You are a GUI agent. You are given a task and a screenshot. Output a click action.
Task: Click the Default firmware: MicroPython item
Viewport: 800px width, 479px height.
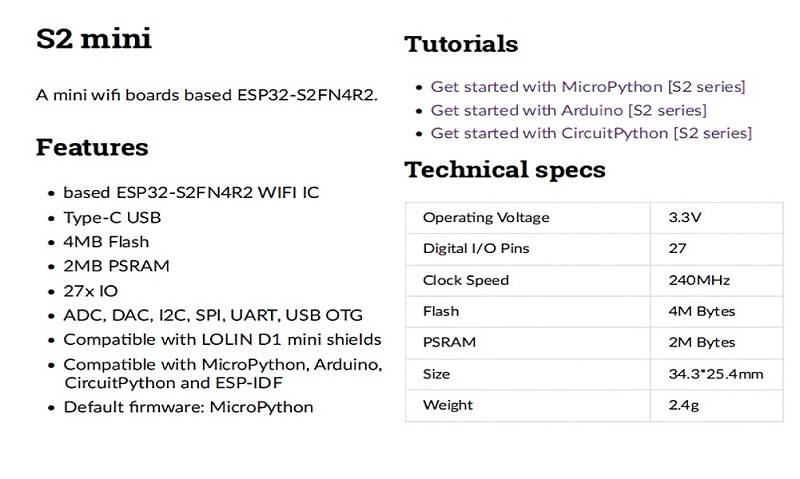tap(188, 407)
